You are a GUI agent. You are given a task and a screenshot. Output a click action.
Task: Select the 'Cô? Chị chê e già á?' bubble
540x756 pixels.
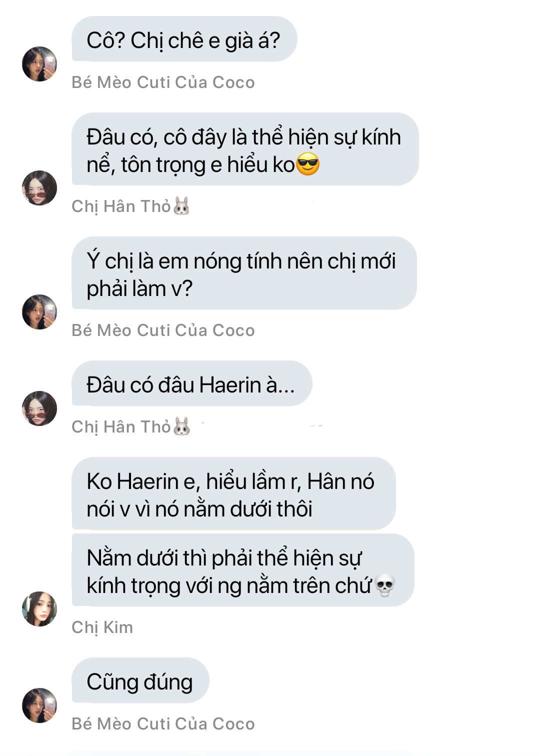(184, 39)
